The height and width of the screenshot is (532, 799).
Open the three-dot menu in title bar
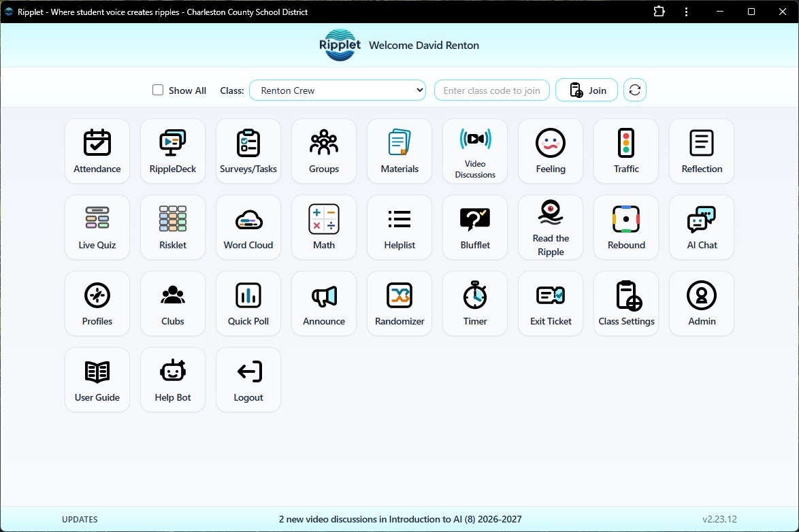[687, 12]
